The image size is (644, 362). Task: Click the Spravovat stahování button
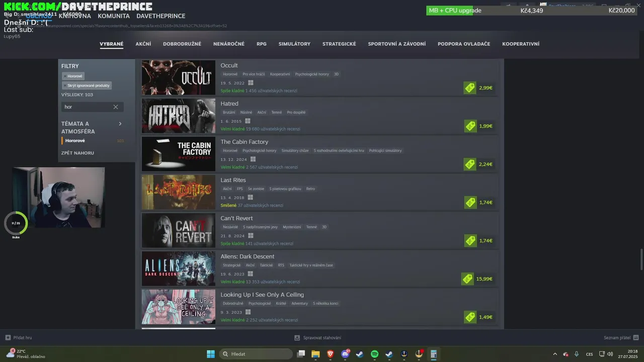tap(317, 337)
